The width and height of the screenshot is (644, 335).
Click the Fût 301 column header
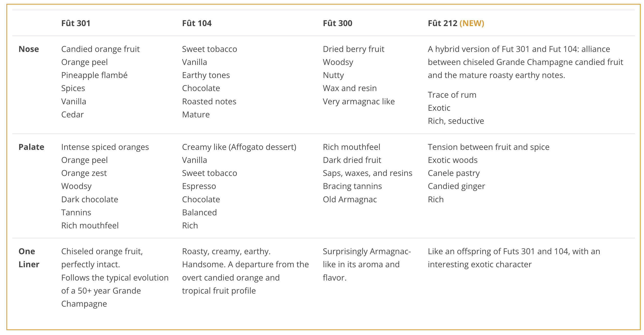tap(76, 23)
